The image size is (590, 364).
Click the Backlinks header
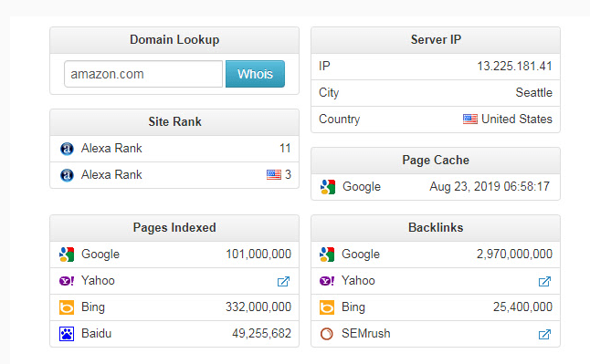tap(436, 228)
